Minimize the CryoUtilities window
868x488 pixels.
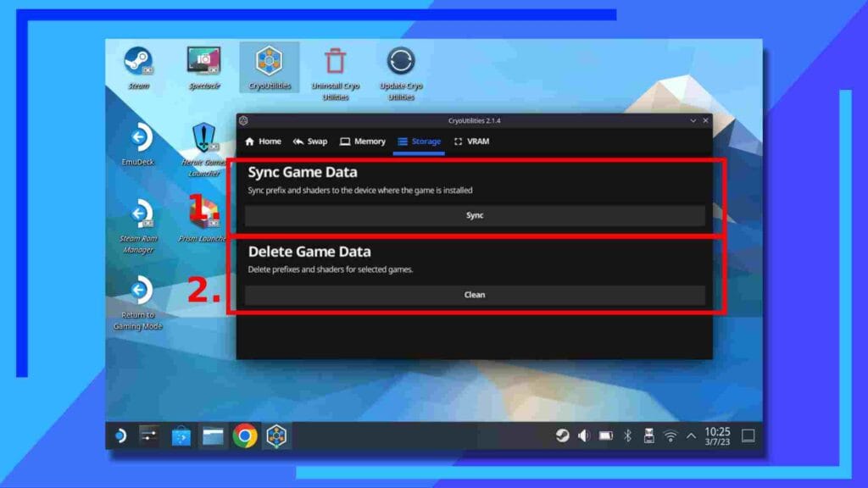coord(693,120)
